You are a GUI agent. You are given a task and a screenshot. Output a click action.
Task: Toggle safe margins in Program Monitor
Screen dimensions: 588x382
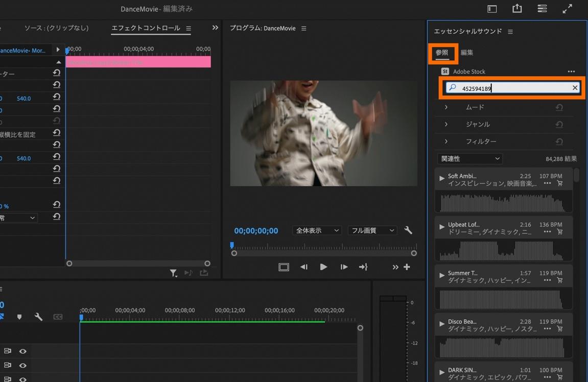click(x=284, y=267)
